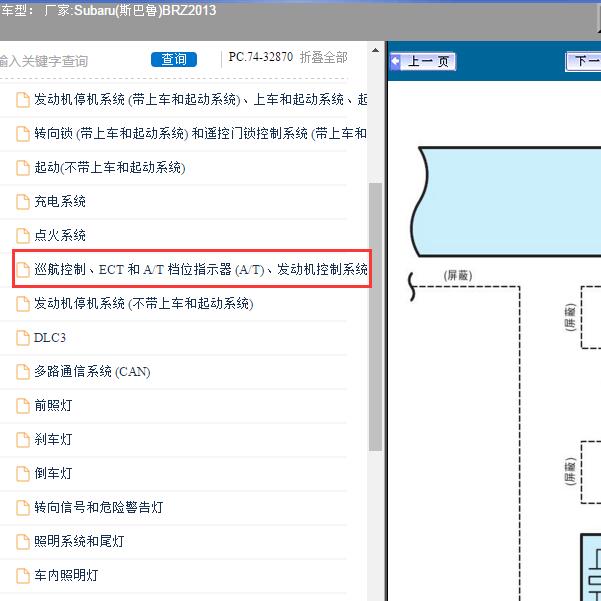
Task: Select 倒车灯 in the list
Action: (x=53, y=473)
